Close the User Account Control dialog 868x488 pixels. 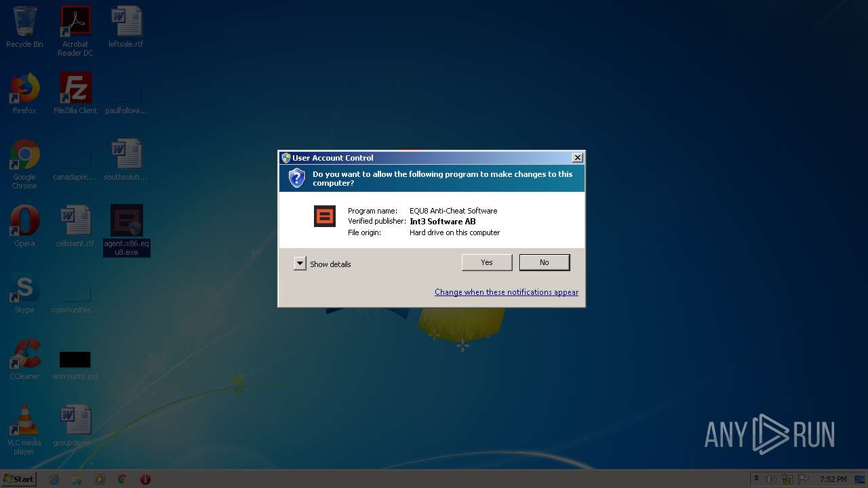point(577,158)
